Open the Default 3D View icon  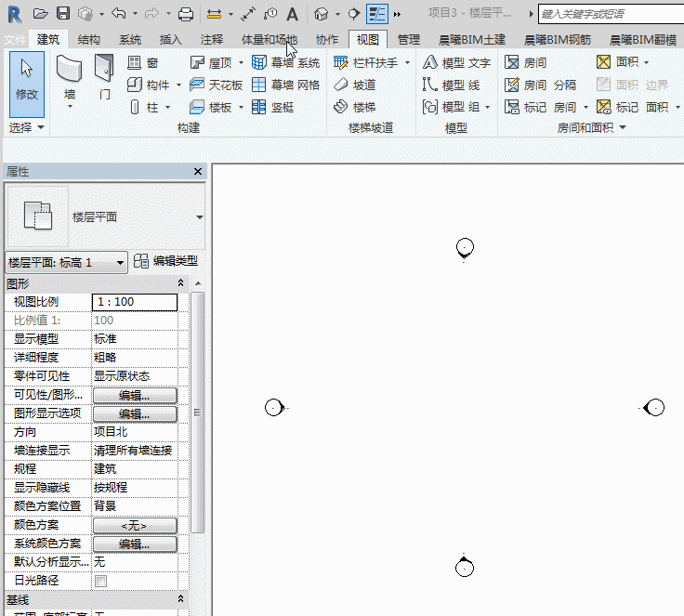[x=321, y=14]
